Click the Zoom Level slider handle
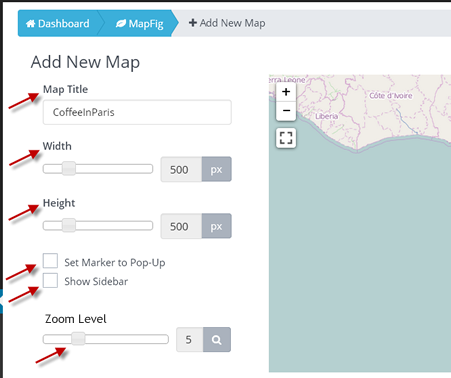This screenshot has height=378, width=451. coord(78,339)
